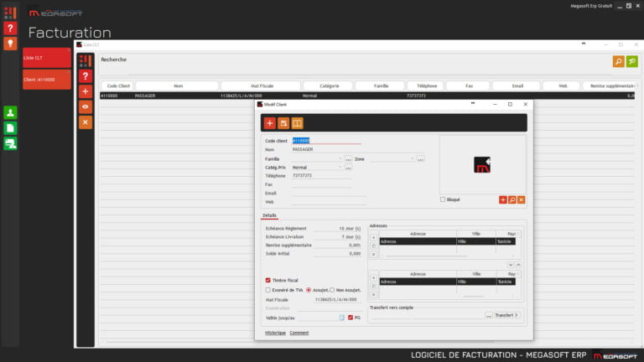Viewport: 644px width, 362px height.
Task: Click the Téléphone input field
Action: coord(322,176)
